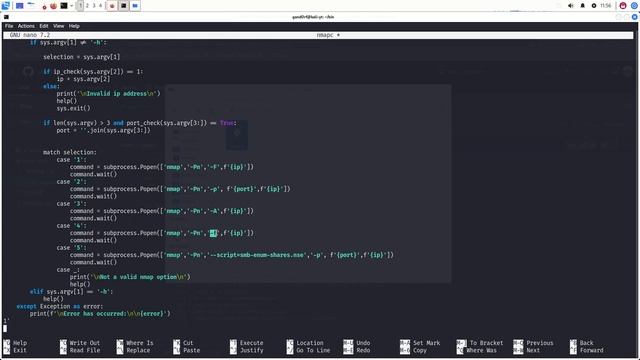Click the Go To Line shortcut label
This screenshot has height=360, width=640.
pyautogui.click(x=313, y=350)
